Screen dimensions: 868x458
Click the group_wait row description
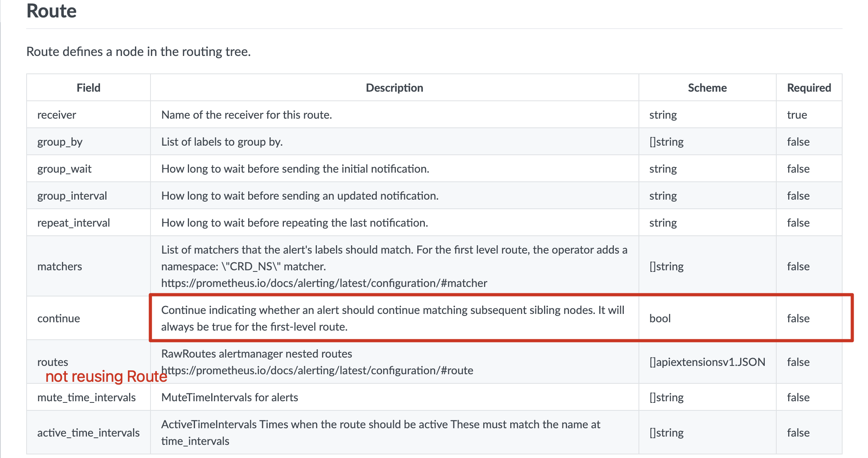[x=295, y=168]
